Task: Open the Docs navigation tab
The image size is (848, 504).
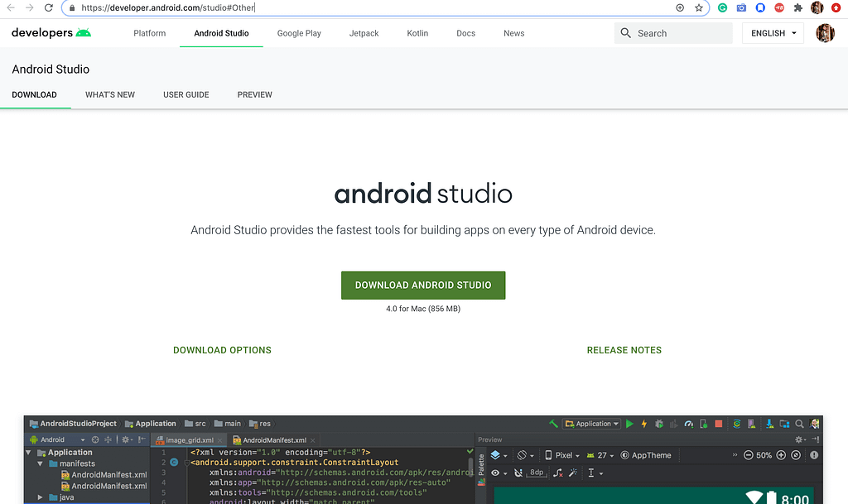Action: click(465, 33)
